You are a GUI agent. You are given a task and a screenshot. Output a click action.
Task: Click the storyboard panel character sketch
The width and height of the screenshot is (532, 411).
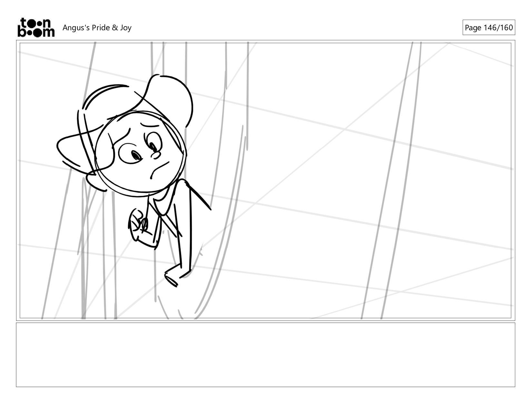(134, 181)
